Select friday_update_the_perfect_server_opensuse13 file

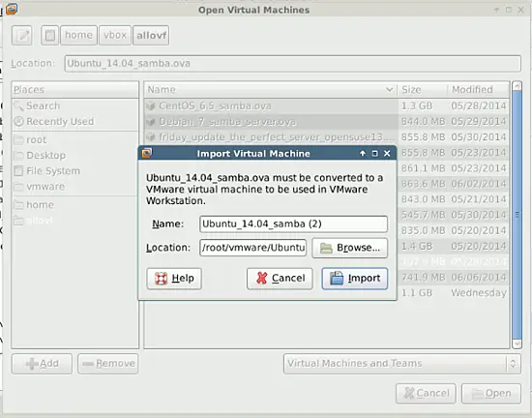(x=277, y=137)
